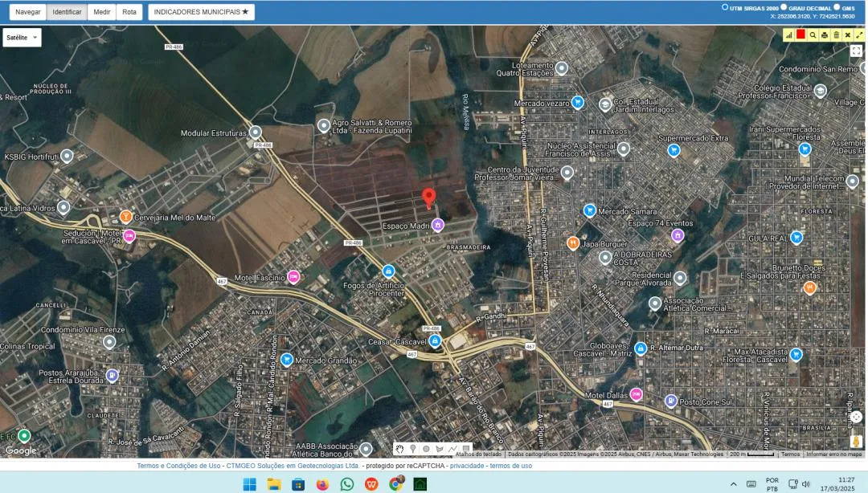Click the Mercado Grandão marker
The width and height of the screenshot is (868, 493).
click(x=286, y=360)
